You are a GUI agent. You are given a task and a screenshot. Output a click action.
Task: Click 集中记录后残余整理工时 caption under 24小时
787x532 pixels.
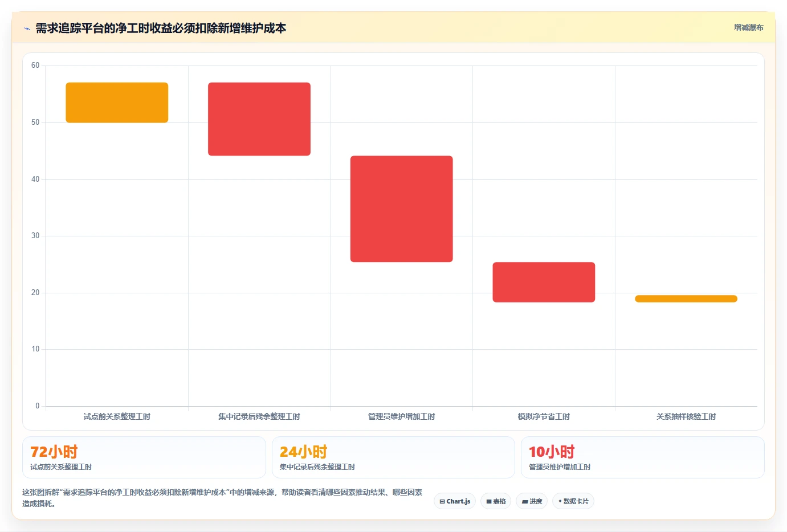click(x=317, y=467)
